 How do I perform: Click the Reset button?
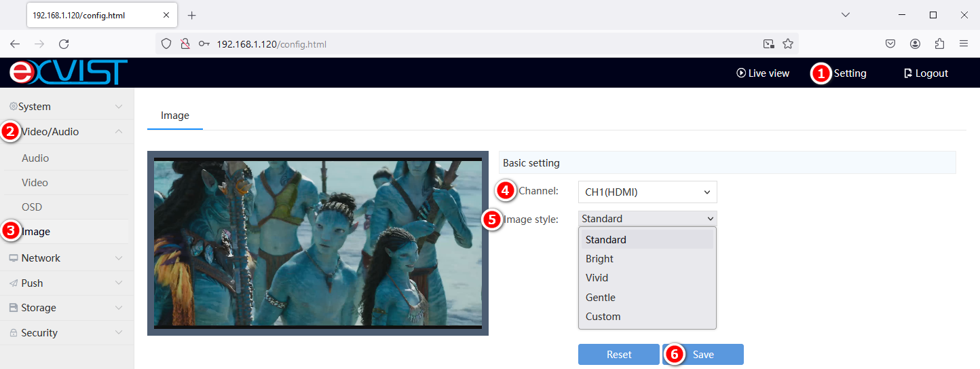point(619,355)
